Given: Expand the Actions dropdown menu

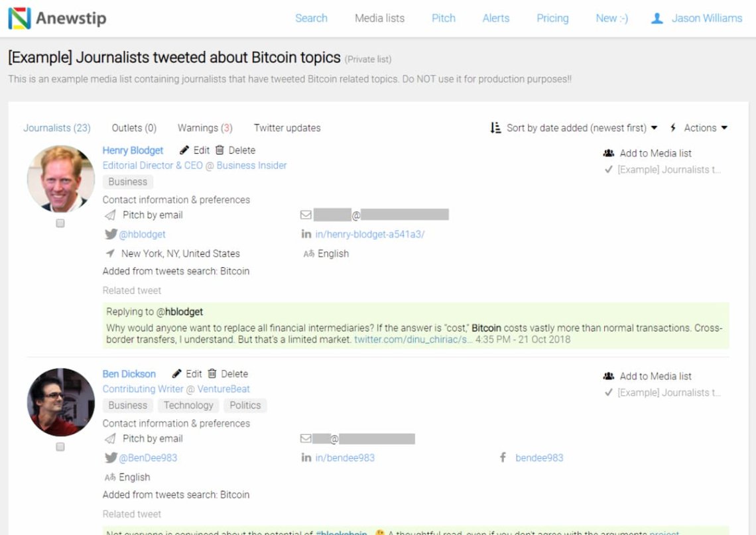Looking at the screenshot, I should pyautogui.click(x=700, y=128).
